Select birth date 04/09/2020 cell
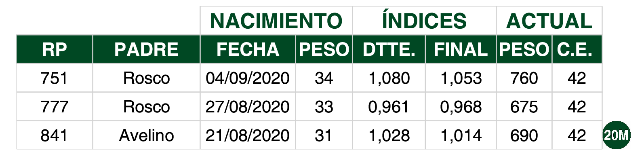Image resolution: width=644 pixels, height=167 pixels. tap(248, 78)
